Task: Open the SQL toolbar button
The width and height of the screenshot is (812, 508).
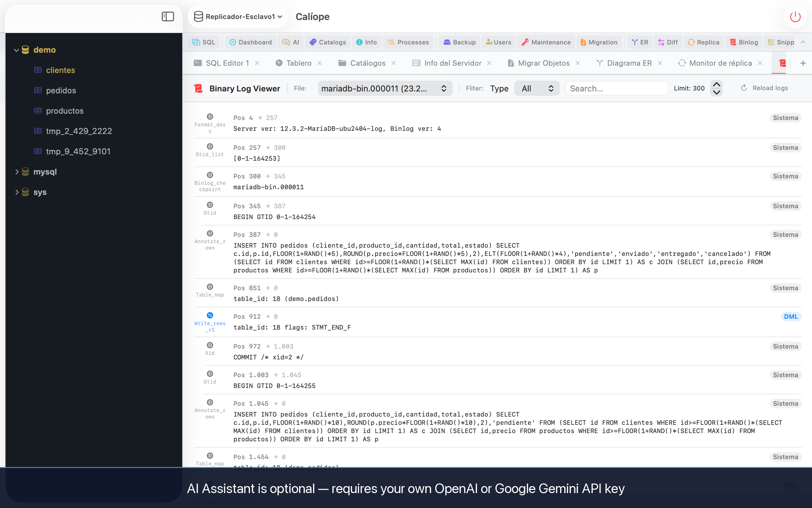Action: [x=204, y=42]
